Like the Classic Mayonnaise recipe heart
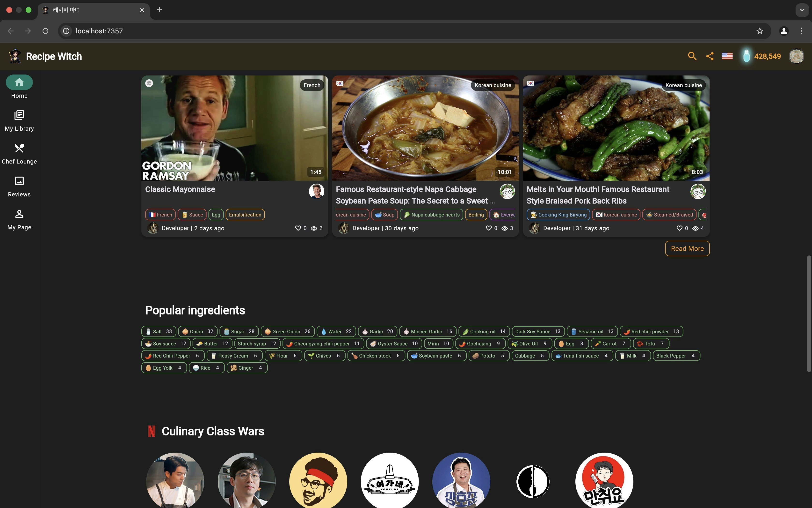 pyautogui.click(x=298, y=228)
